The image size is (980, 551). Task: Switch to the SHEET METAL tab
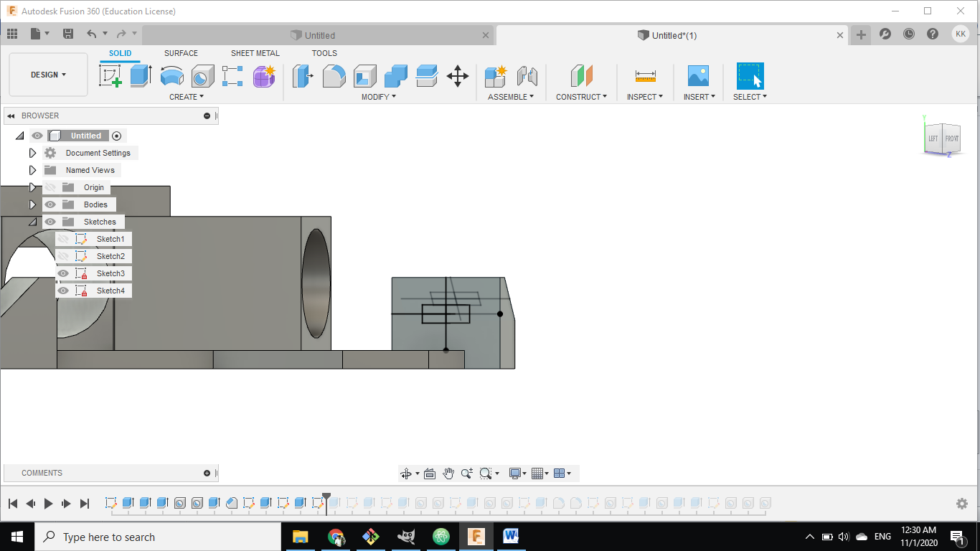pyautogui.click(x=255, y=53)
